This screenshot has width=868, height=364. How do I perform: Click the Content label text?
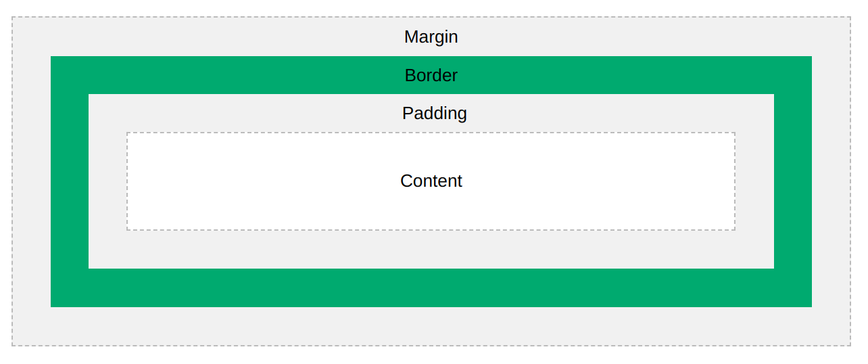pyautogui.click(x=431, y=181)
